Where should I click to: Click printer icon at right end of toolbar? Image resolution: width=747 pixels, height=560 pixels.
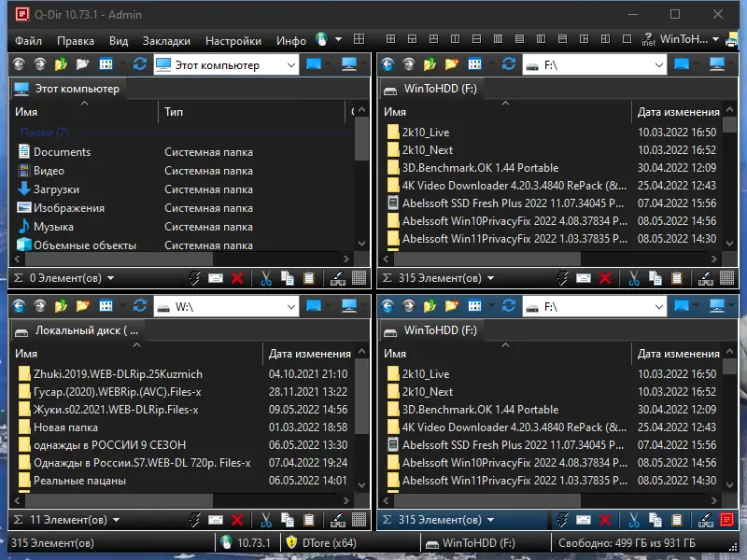coord(731,40)
